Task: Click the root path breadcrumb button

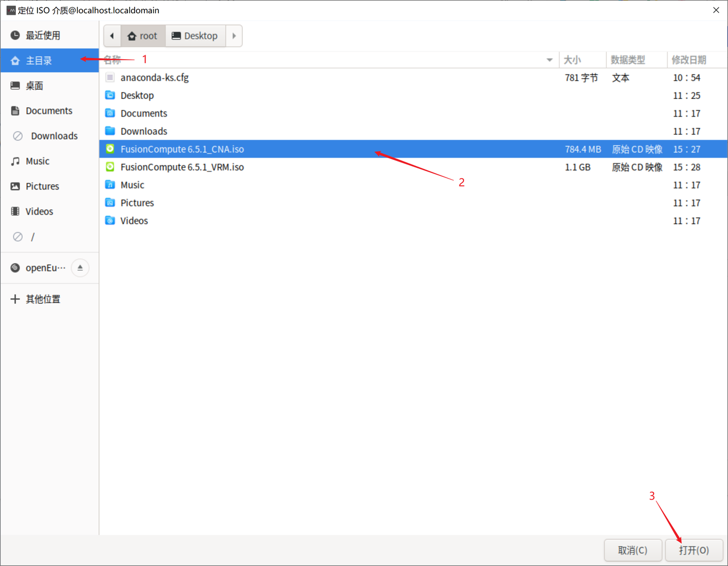Action: 143,36
